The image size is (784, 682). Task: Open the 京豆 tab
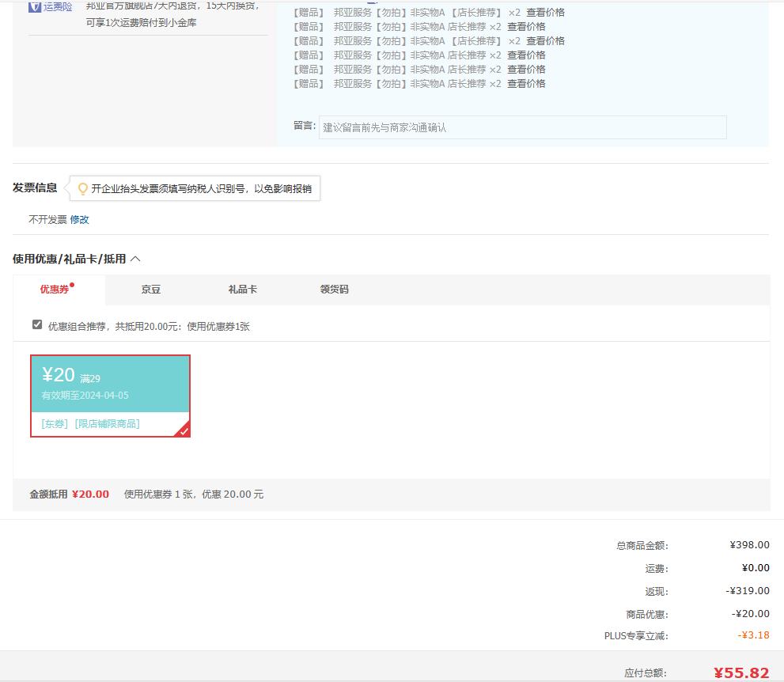pyautogui.click(x=150, y=290)
